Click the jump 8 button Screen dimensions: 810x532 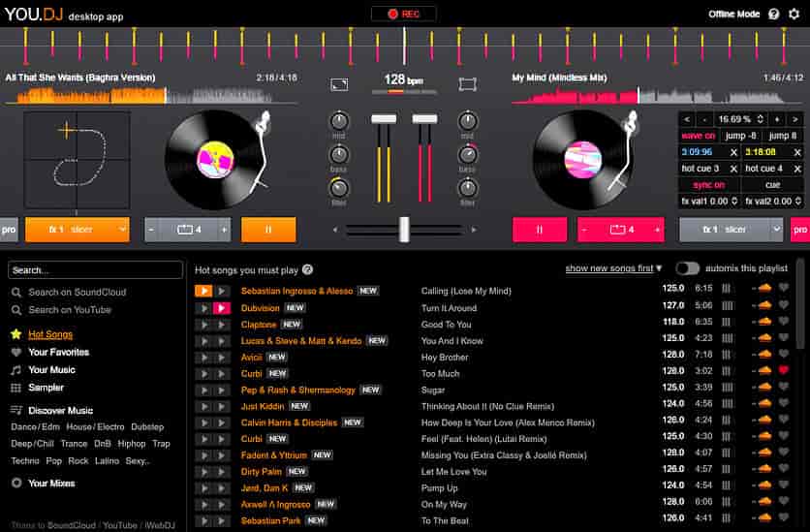[x=782, y=136]
